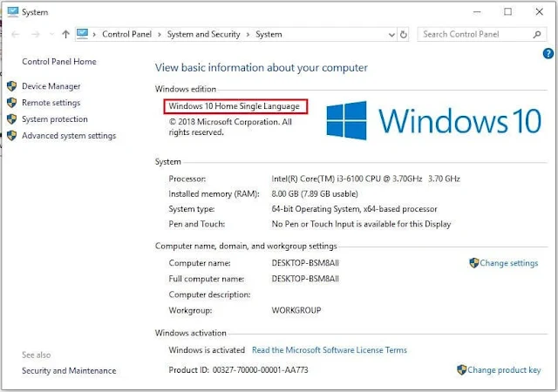Screen dimensions: 558x392
Task: Select the WORKGROUP value
Action: coord(296,310)
